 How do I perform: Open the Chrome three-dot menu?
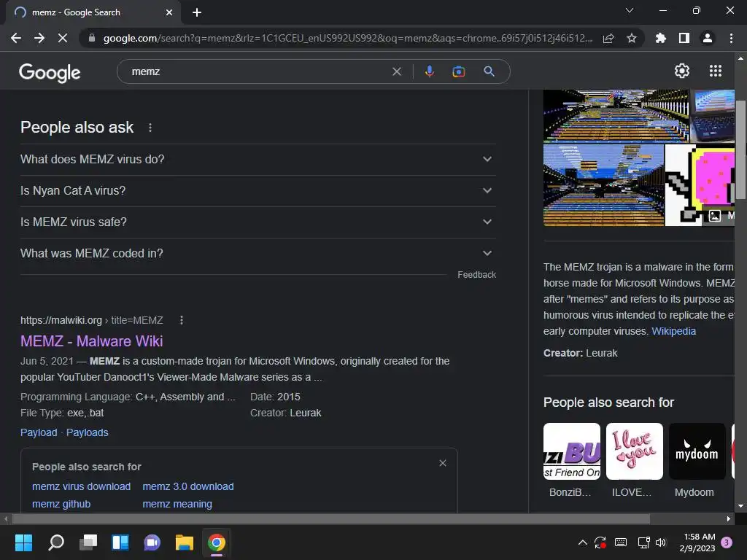point(731,38)
